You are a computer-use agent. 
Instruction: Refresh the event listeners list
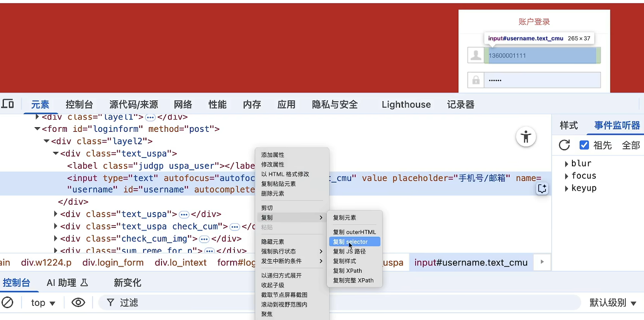(x=564, y=145)
